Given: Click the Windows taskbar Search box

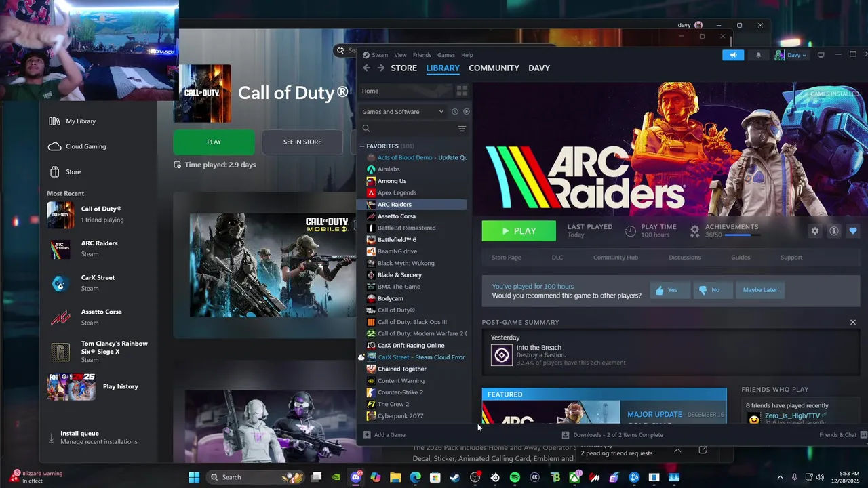Looking at the screenshot, I should pyautogui.click(x=256, y=477).
